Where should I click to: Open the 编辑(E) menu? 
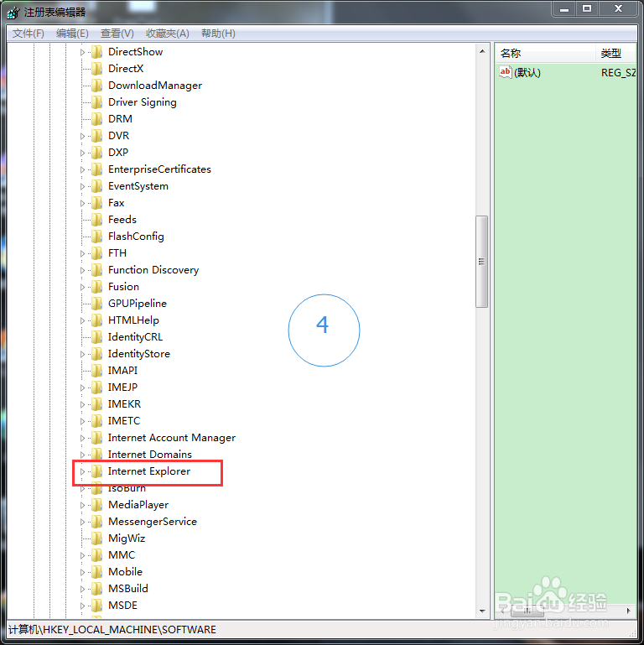[x=72, y=34]
